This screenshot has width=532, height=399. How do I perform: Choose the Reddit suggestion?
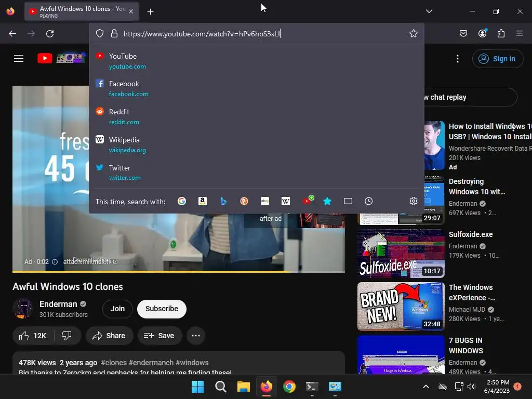click(x=256, y=116)
